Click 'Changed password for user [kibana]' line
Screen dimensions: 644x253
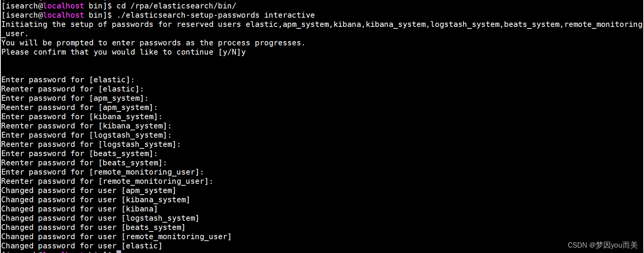pyautogui.click(x=80, y=209)
